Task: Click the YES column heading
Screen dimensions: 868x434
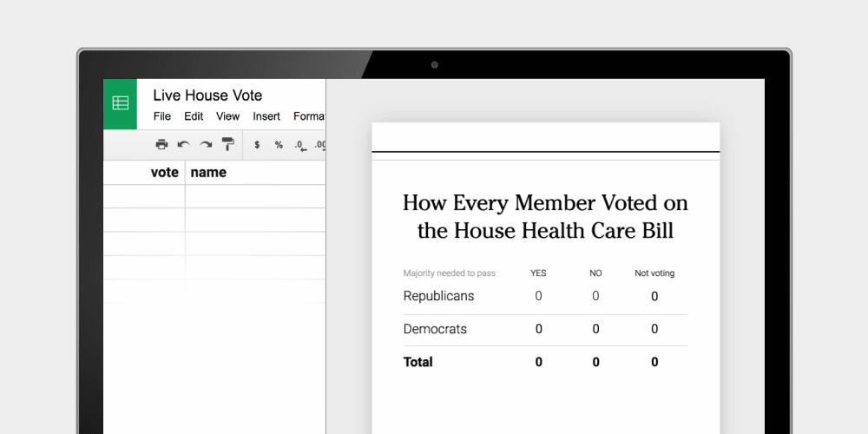Action: point(538,273)
